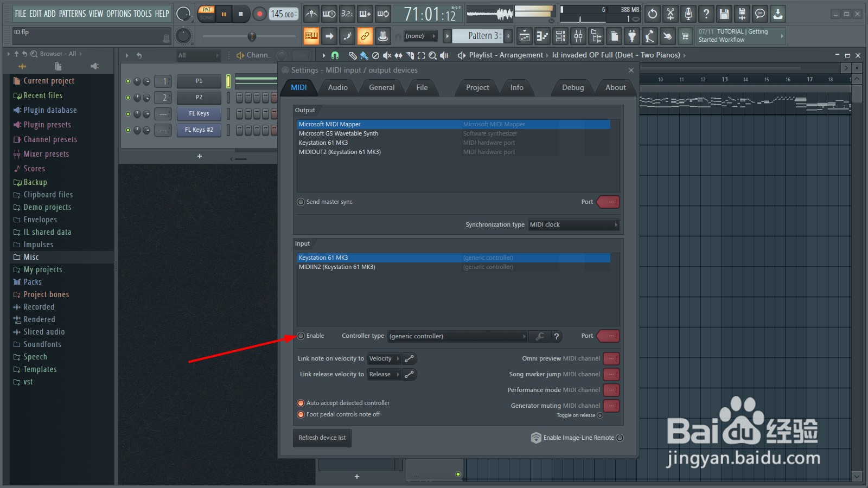Click the metronome icon in the toolbar
The height and width of the screenshot is (488, 868).
pyautogui.click(x=311, y=14)
